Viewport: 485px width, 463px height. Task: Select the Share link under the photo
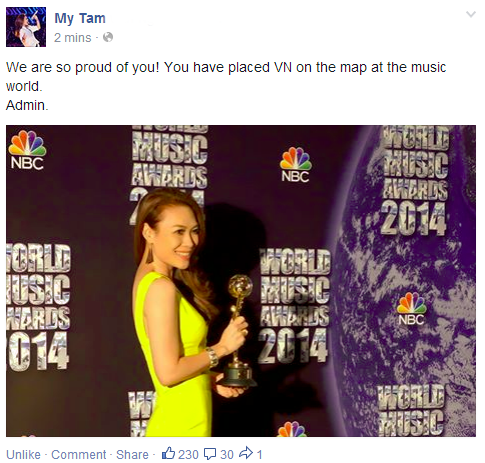pos(132,454)
